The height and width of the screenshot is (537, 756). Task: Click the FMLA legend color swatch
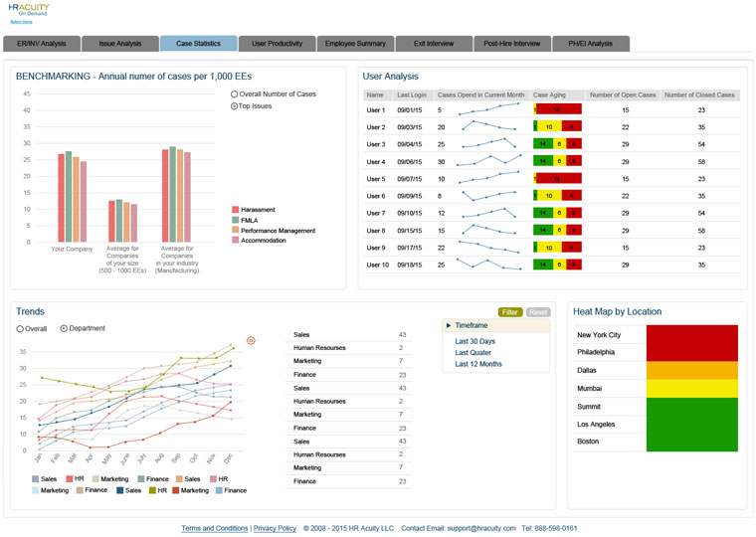point(236,220)
